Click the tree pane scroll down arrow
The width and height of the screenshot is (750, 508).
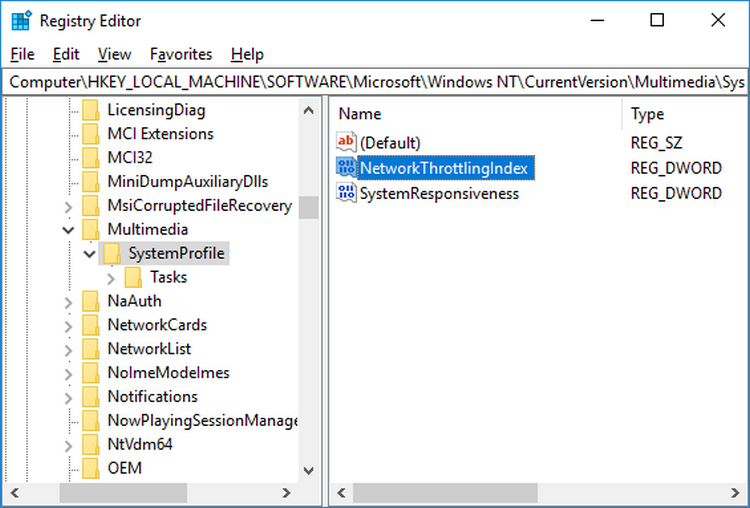(x=309, y=471)
